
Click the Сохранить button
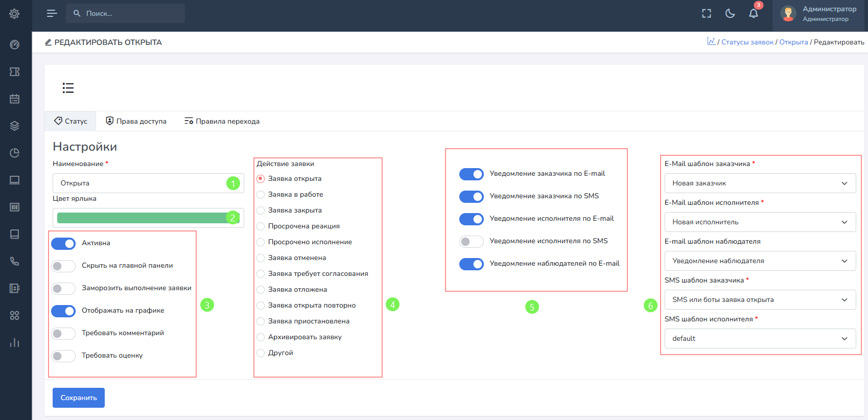[x=78, y=398]
